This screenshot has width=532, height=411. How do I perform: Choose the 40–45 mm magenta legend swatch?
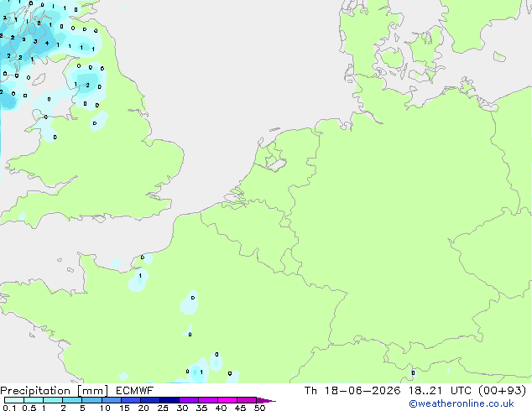point(227,400)
